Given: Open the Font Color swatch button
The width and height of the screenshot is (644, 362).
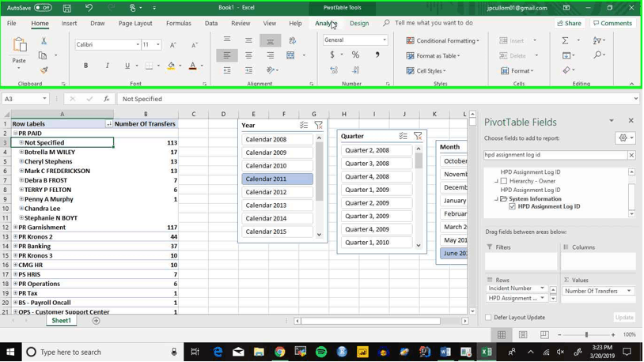Looking at the screenshot, I should point(192,66).
